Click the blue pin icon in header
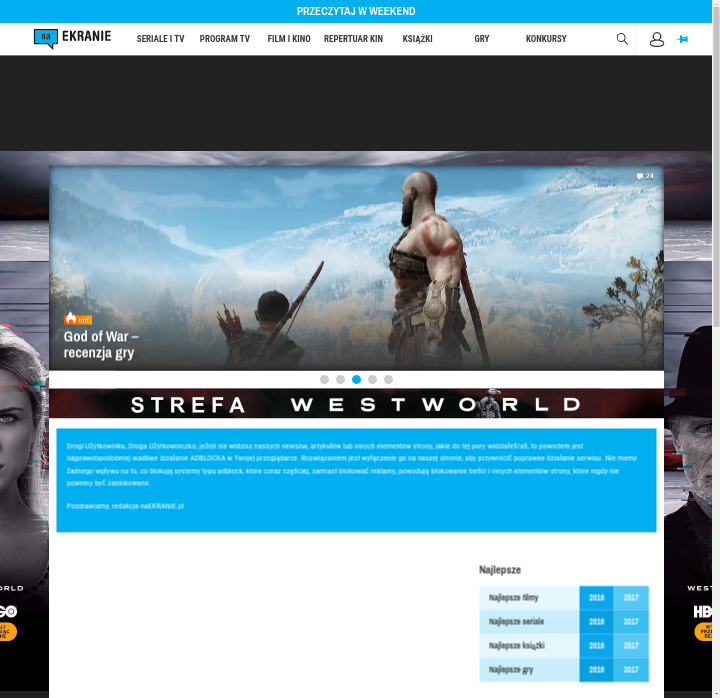The image size is (720, 698). tap(683, 39)
